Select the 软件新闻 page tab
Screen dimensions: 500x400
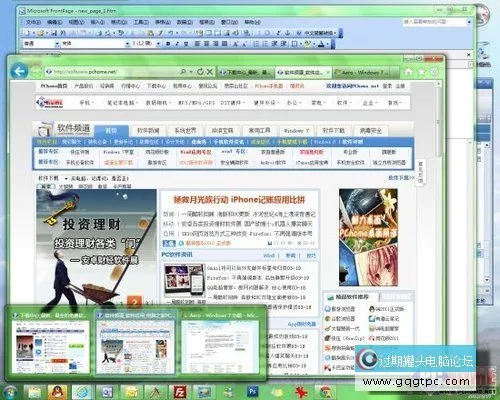pyautogui.click(x=148, y=131)
